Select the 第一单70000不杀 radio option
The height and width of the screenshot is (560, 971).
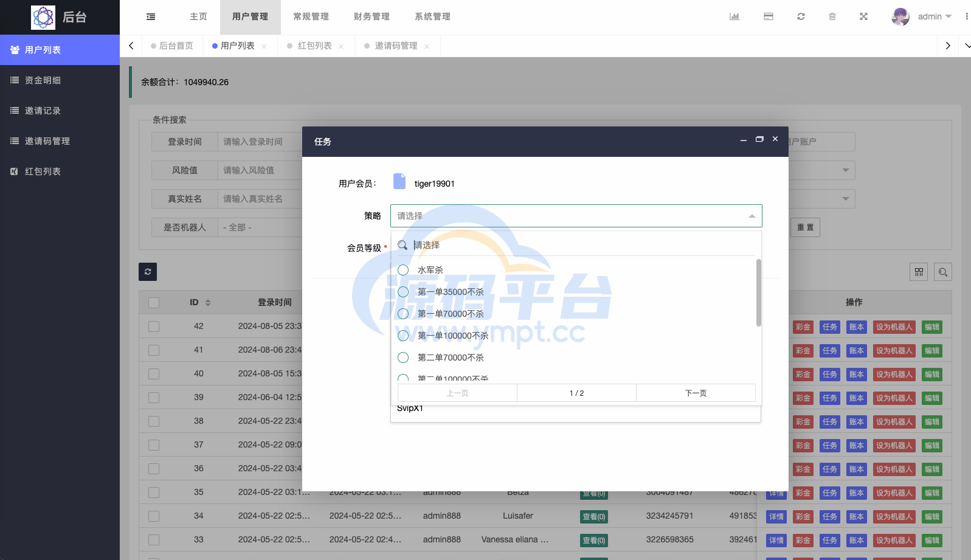pyautogui.click(x=403, y=313)
